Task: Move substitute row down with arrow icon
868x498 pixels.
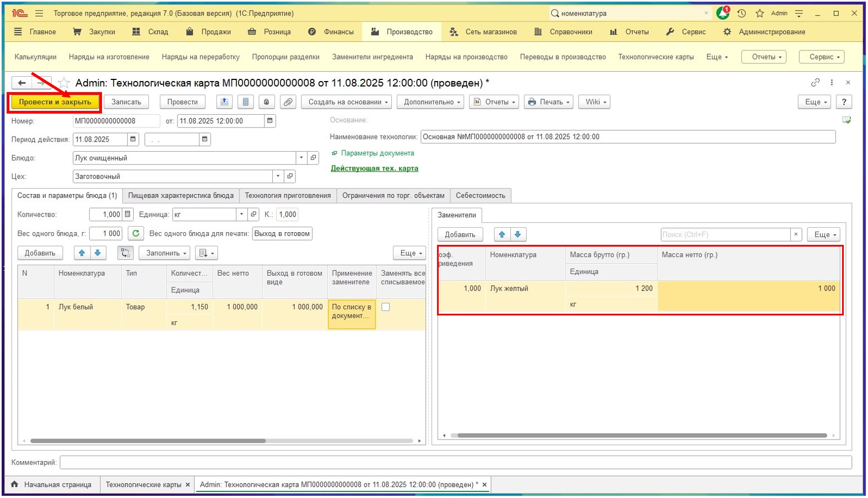Action: click(x=517, y=234)
